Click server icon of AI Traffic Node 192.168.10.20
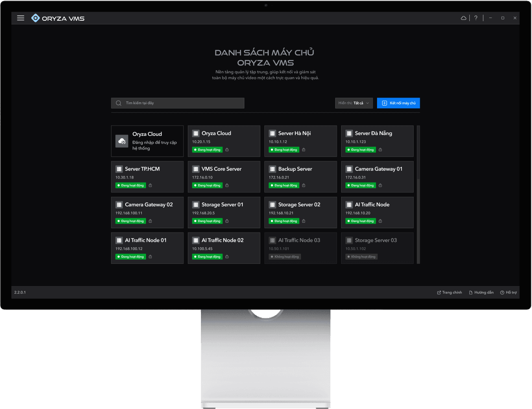The image size is (532, 409). 349,205
